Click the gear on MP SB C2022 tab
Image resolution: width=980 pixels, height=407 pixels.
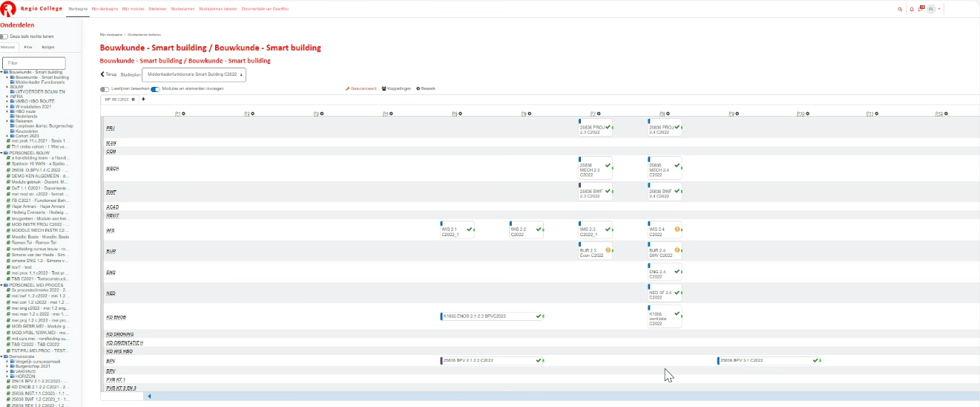click(134, 99)
